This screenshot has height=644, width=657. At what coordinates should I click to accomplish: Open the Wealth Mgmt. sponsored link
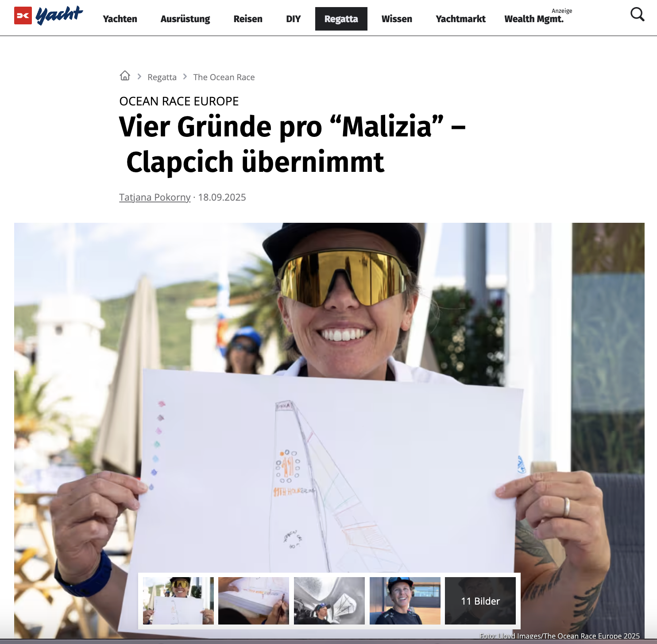[534, 19]
